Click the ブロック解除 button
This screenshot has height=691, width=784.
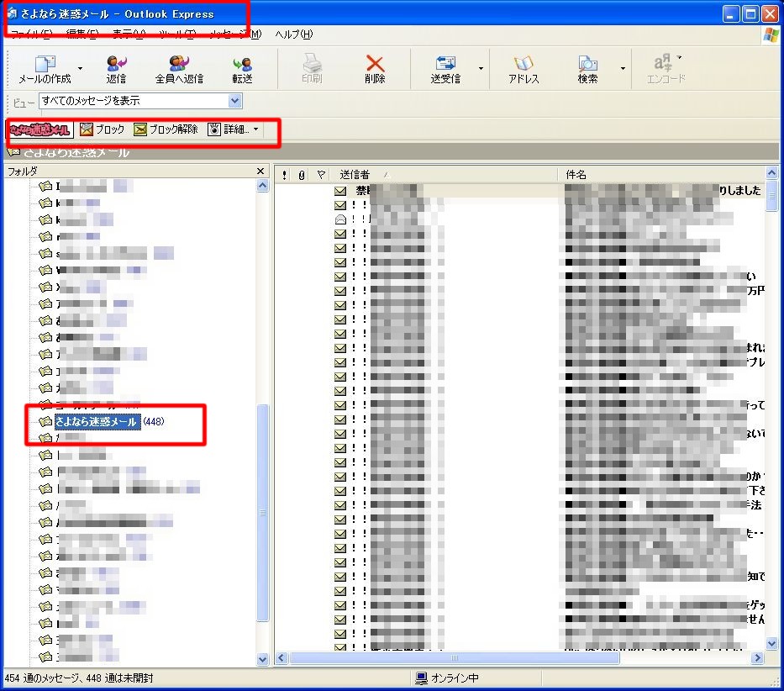pyautogui.click(x=166, y=129)
